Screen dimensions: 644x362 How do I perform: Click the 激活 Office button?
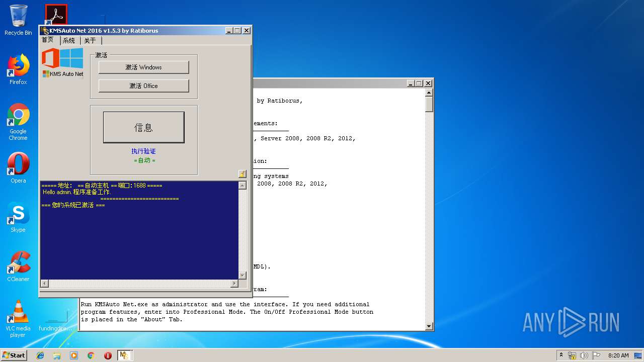(143, 86)
